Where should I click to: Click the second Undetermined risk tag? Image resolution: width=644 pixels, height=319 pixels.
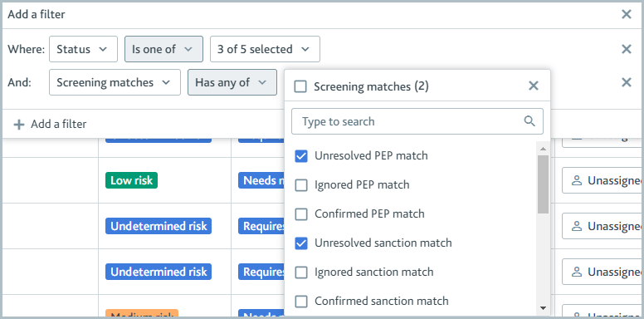[x=159, y=272]
